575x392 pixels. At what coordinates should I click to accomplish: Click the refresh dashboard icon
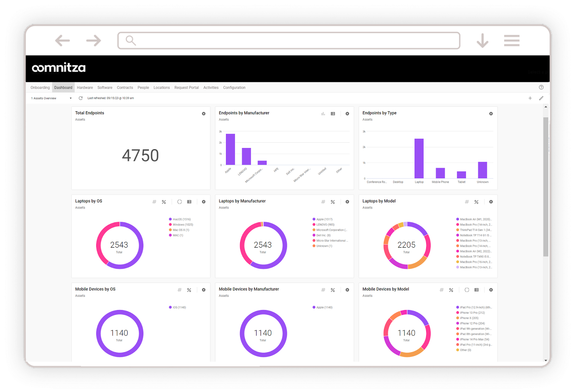(80, 98)
